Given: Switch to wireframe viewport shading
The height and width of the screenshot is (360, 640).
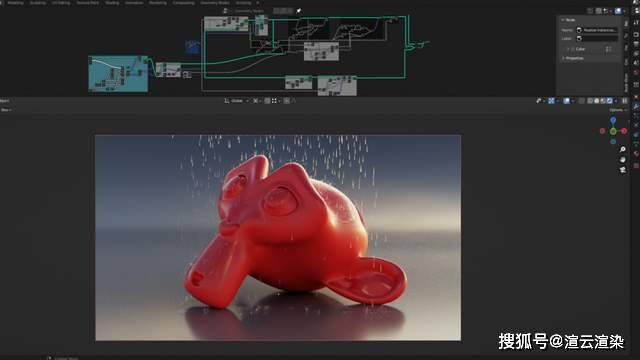Looking at the screenshot, I should [590, 101].
